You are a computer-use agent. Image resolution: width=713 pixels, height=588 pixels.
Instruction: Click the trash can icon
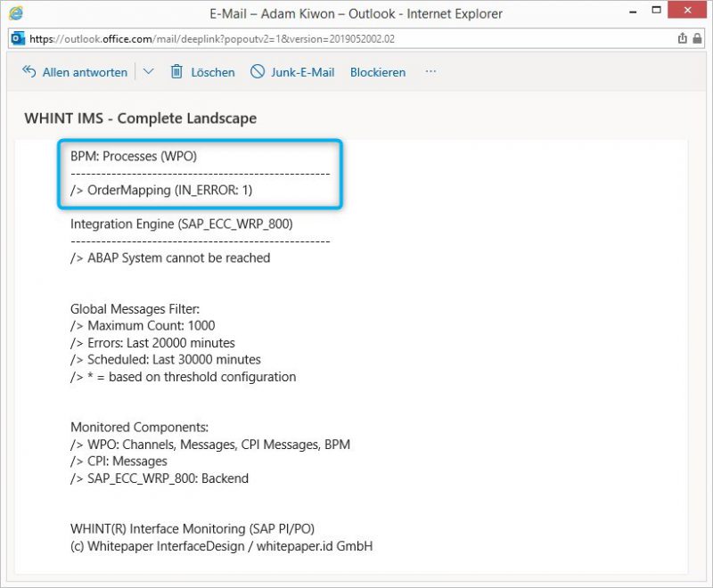pyautogui.click(x=176, y=71)
